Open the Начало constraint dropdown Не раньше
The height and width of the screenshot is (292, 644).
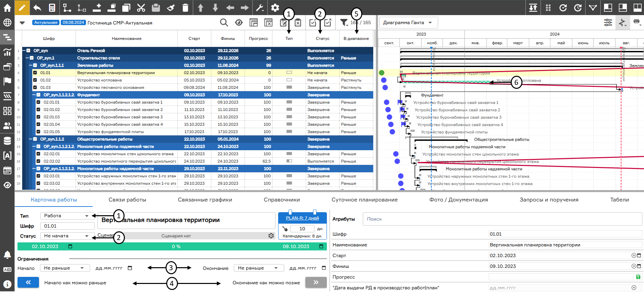point(65,268)
